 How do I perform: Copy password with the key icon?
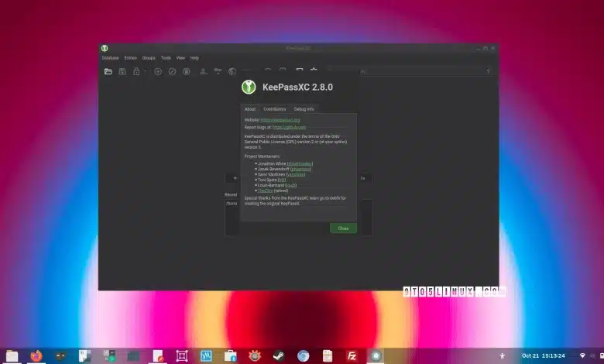[218, 72]
